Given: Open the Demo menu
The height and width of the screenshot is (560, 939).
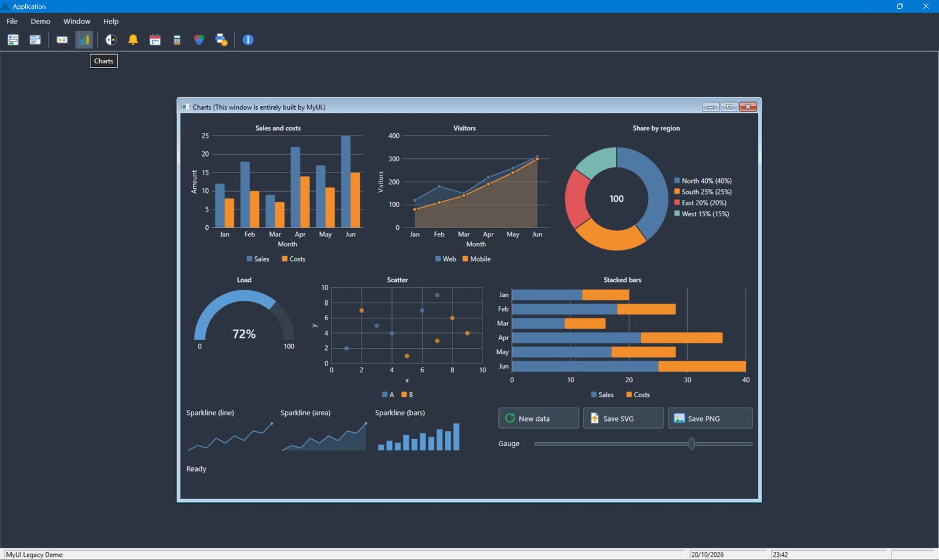Looking at the screenshot, I should coord(40,21).
